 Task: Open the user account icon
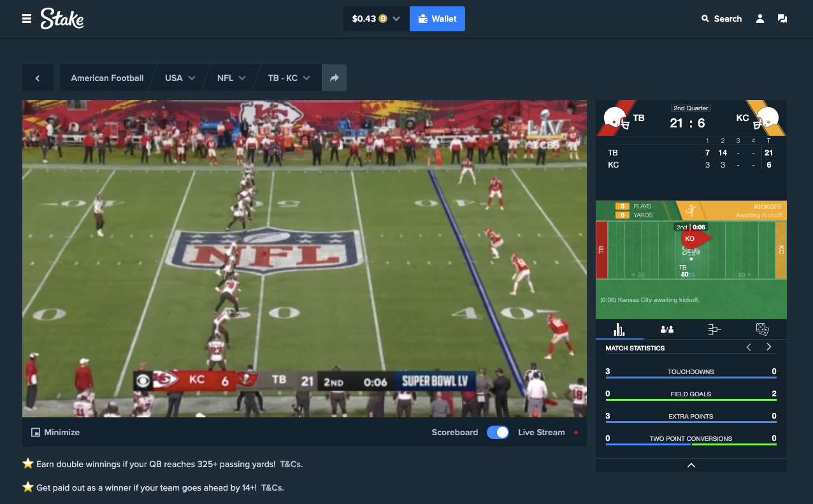coord(760,18)
